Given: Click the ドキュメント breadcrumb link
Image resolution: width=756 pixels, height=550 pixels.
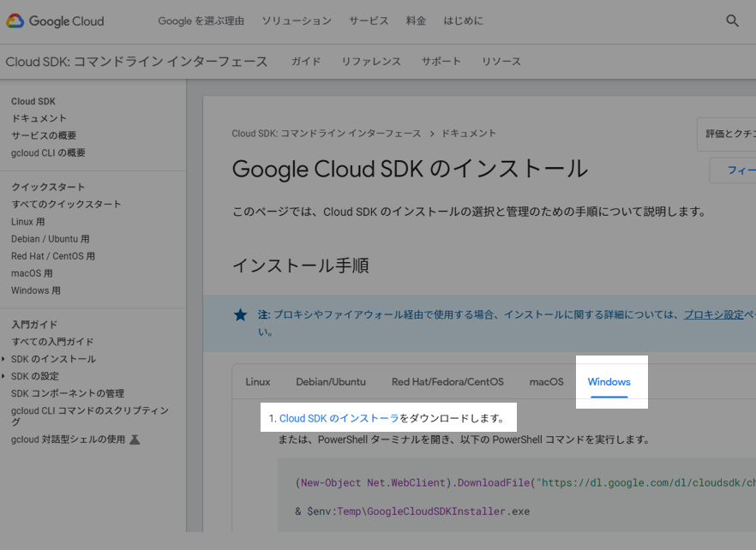Looking at the screenshot, I should 469,134.
